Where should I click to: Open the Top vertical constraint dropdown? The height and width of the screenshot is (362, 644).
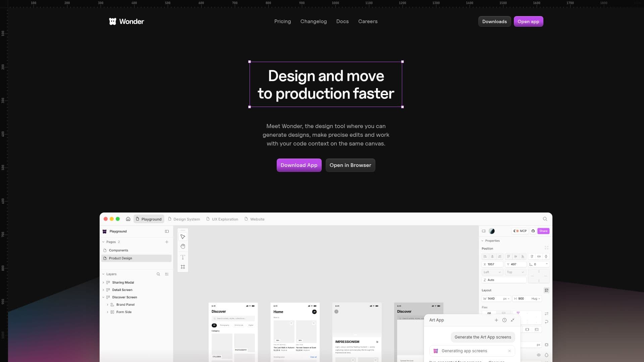[516, 272]
